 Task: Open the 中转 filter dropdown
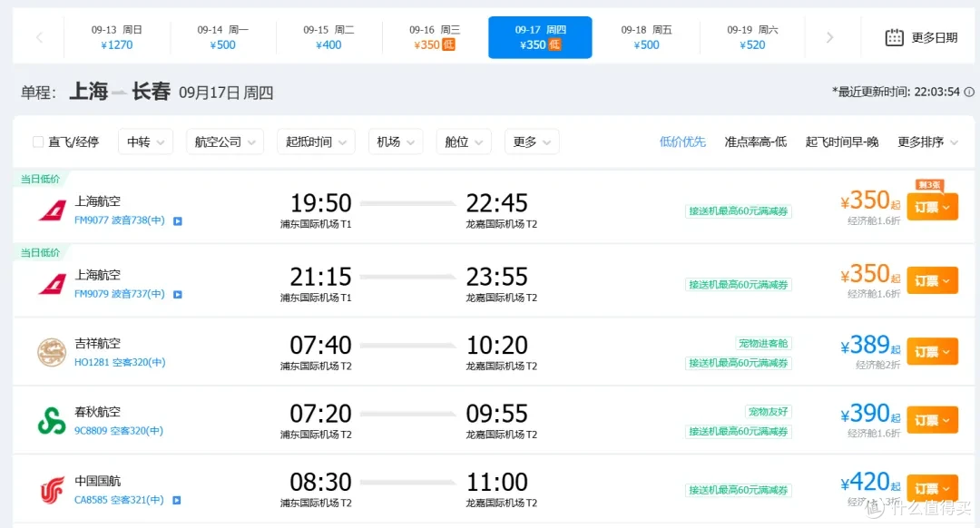pos(145,142)
